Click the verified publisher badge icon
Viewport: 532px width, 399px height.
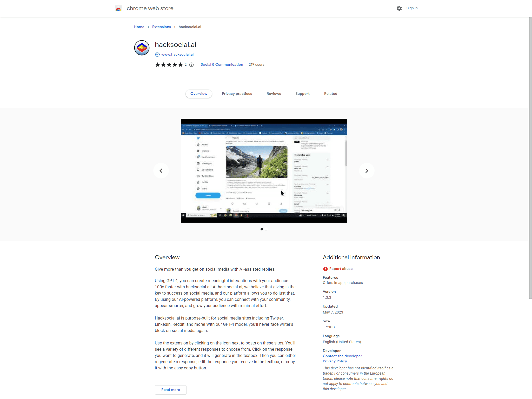(x=157, y=55)
